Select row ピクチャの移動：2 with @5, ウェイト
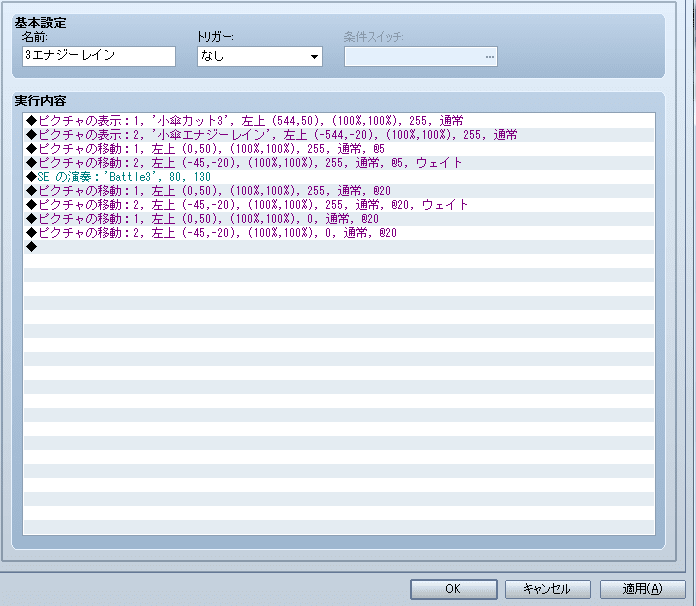This screenshot has height=606, width=696. point(339,163)
